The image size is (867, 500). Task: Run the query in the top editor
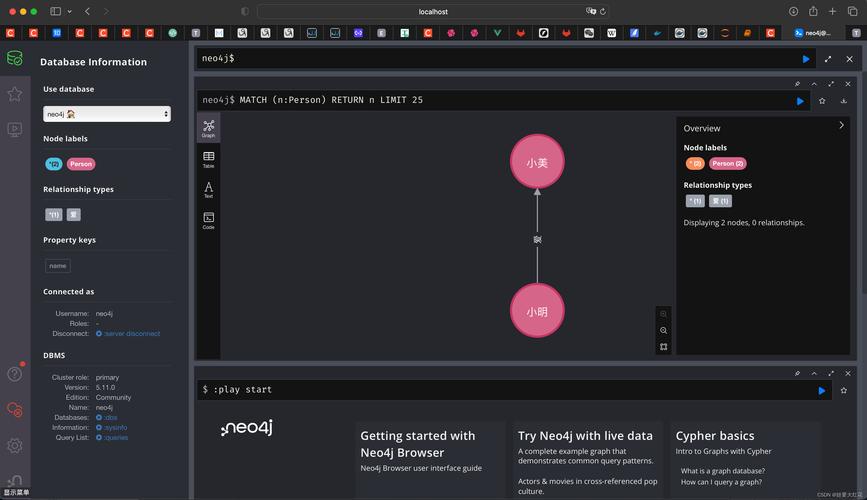pyautogui.click(x=806, y=59)
